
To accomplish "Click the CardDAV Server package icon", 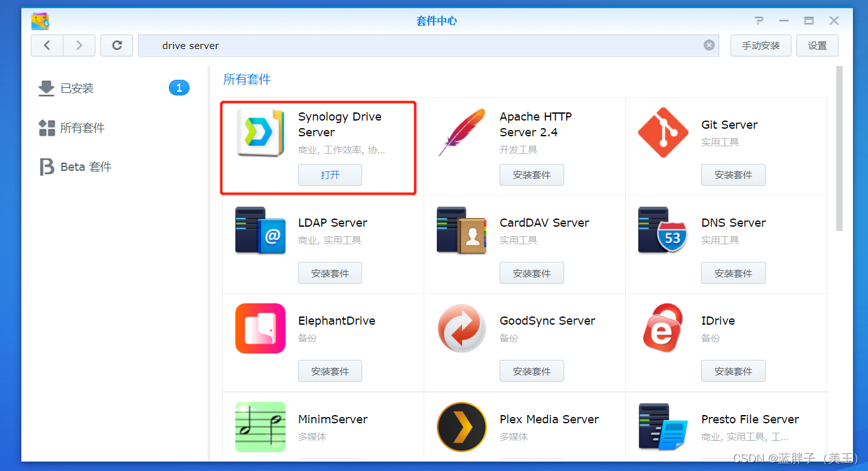I will (462, 230).
